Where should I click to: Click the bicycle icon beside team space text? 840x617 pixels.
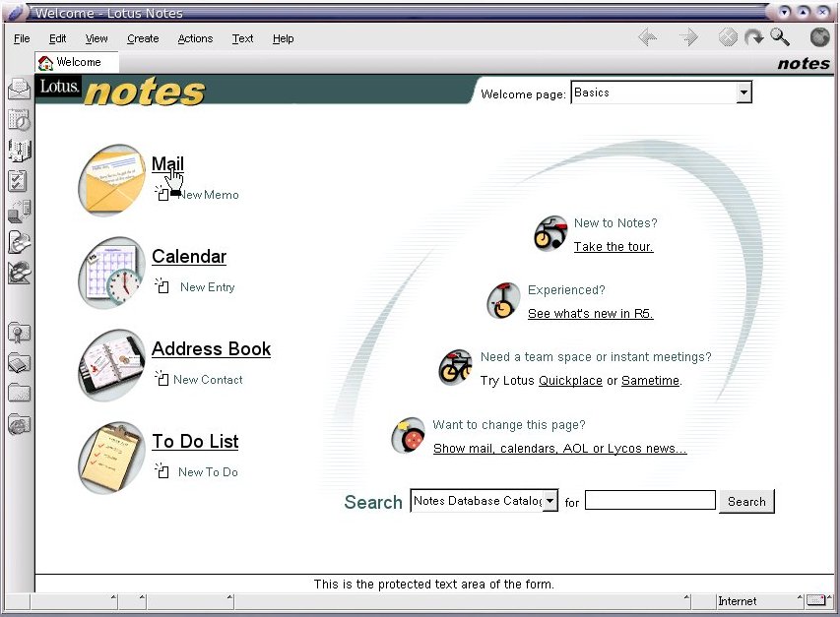tap(455, 368)
